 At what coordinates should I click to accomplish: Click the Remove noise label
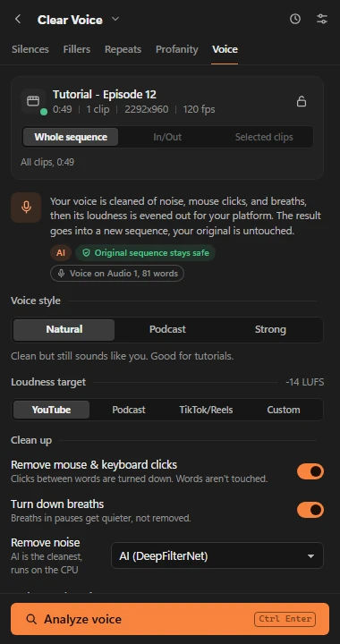(45, 543)
